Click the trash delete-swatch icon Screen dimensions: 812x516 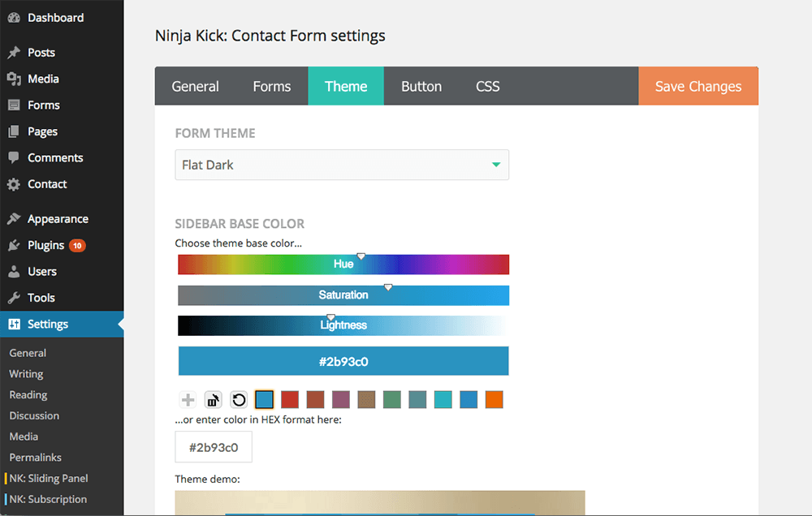coord(213,399)
